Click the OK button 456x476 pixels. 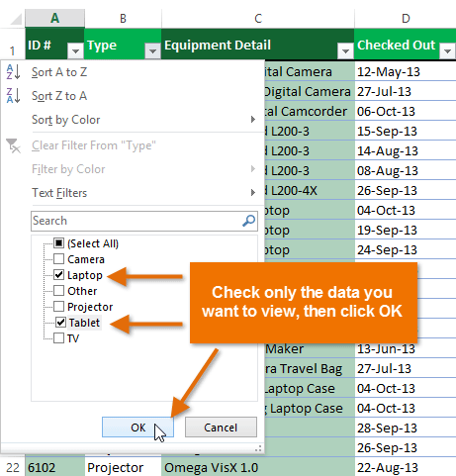point(137,428)
